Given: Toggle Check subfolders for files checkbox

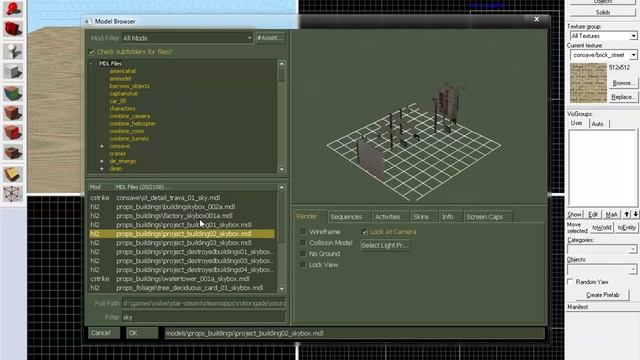Looking at the screenshot, I should click(x=91, y=52).
